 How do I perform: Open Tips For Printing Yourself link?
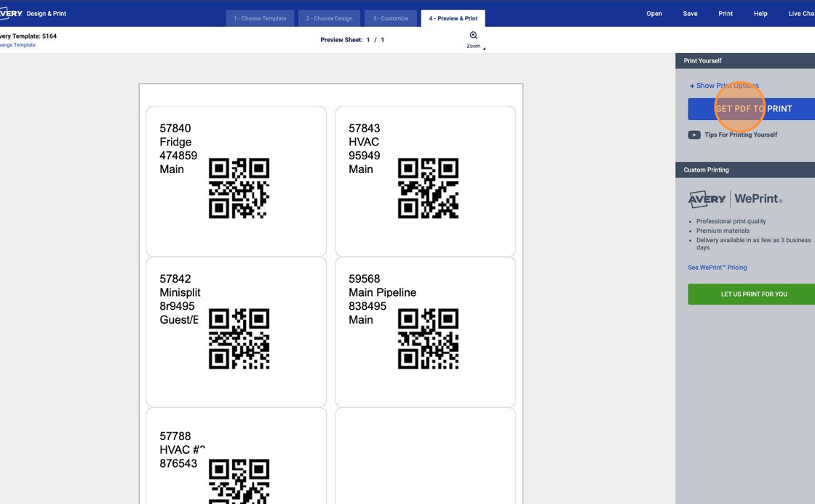pyautogui.click(x=741, y=135)
